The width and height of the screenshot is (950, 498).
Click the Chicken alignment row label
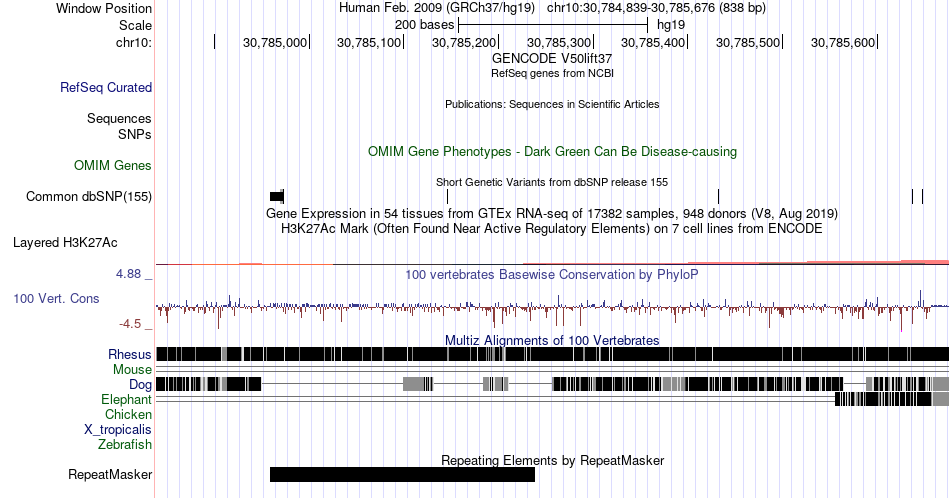[128, 414]
